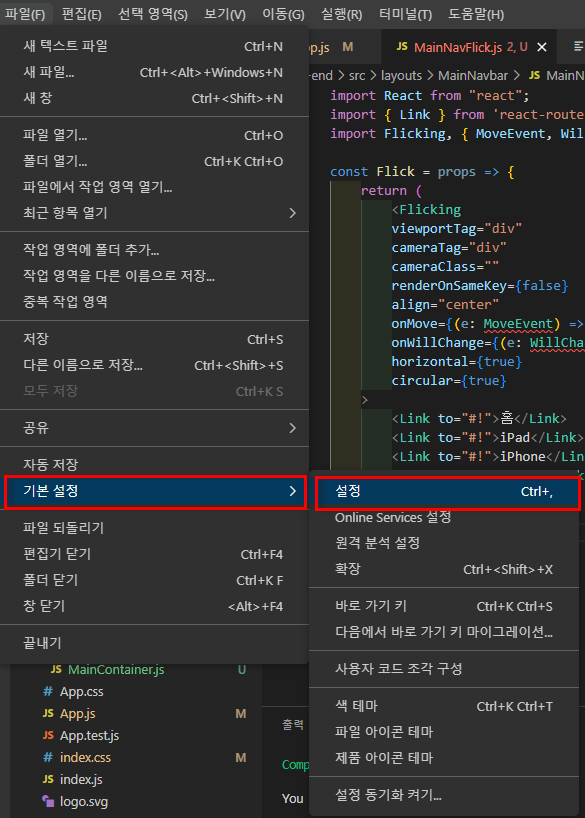Open Online Services 설정

click(x=444, y=518)
